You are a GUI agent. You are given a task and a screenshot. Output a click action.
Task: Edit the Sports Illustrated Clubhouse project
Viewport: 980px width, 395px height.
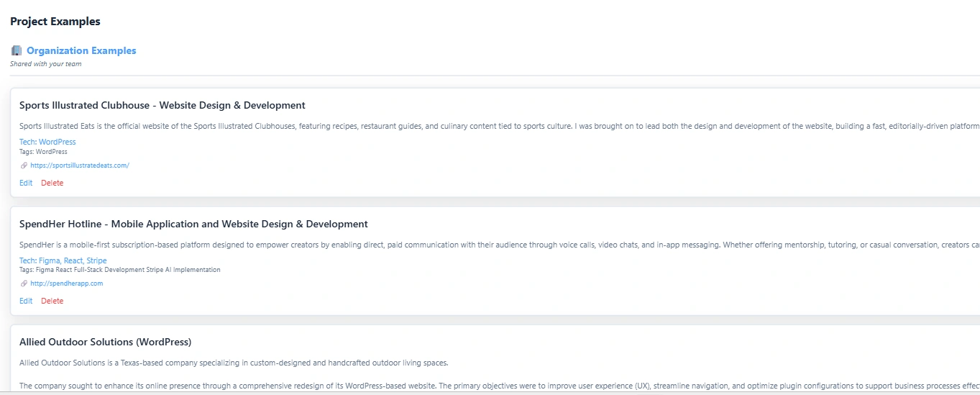click(26, 183)
